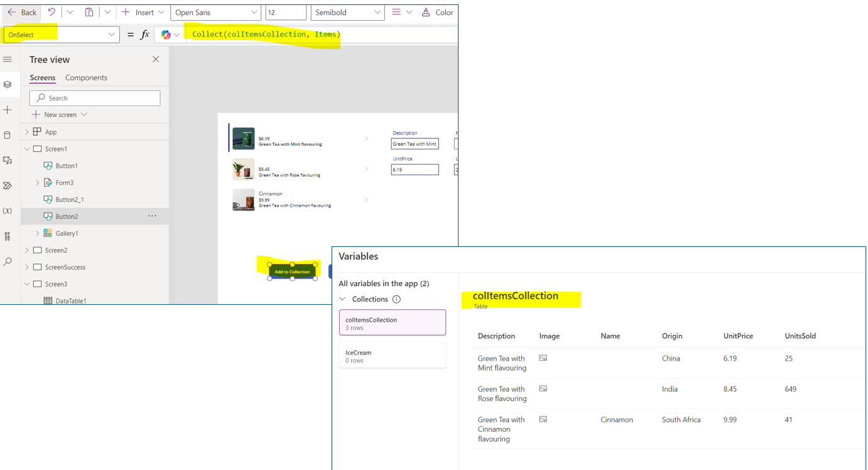Open the Media panel icon
This screenshot has height=470, width=868.
click(x=8, y=160)
